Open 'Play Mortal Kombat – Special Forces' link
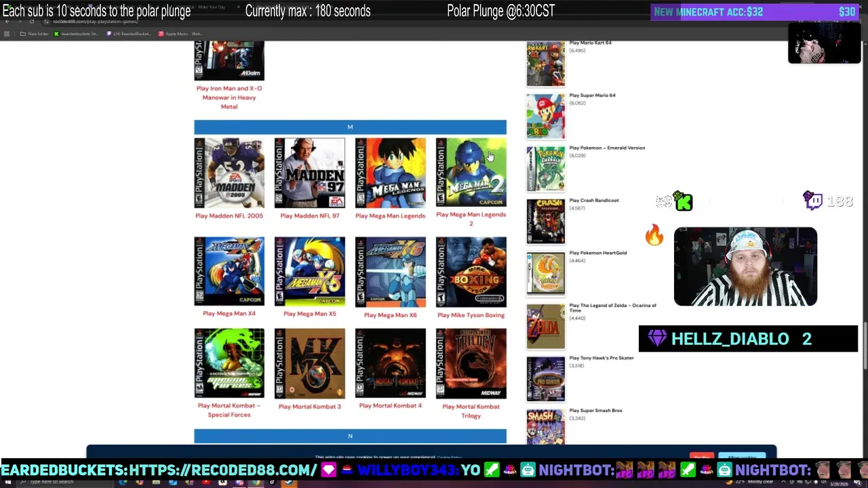This screenshot has width=868, height=488. 229,410
